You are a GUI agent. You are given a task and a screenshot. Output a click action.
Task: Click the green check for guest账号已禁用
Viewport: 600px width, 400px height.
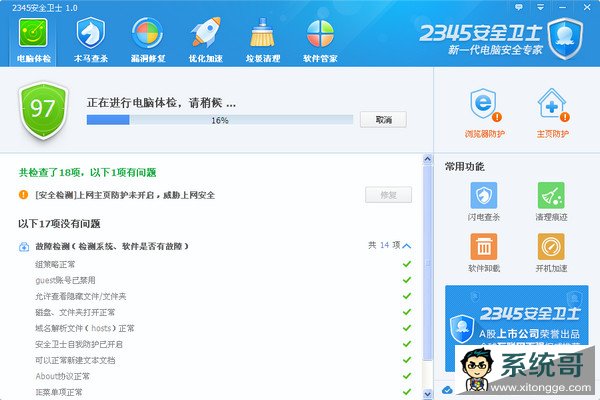(x=407, y=280)
